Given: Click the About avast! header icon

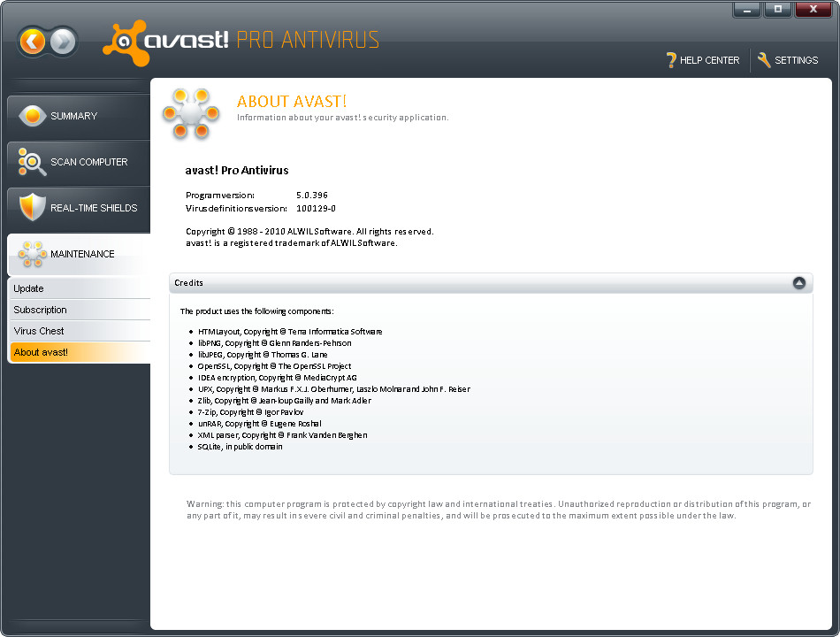Looking at the screenshot, I should pyautogui.click(x=190, y=114).
